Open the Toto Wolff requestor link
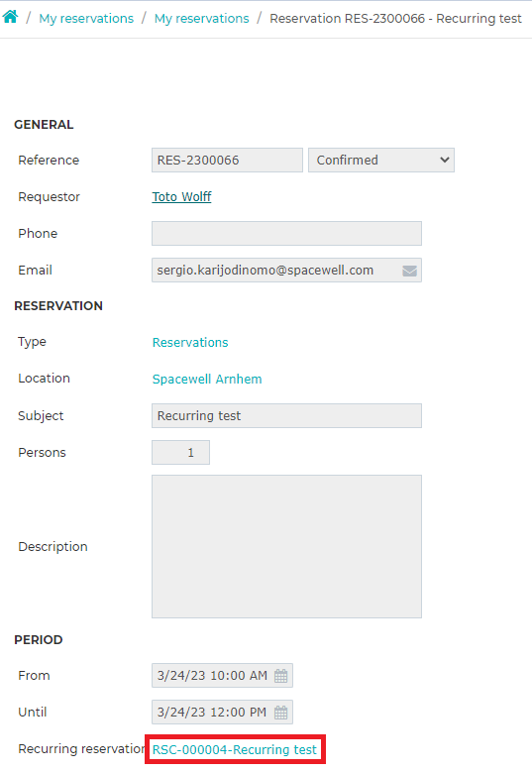 coord(181,197)
